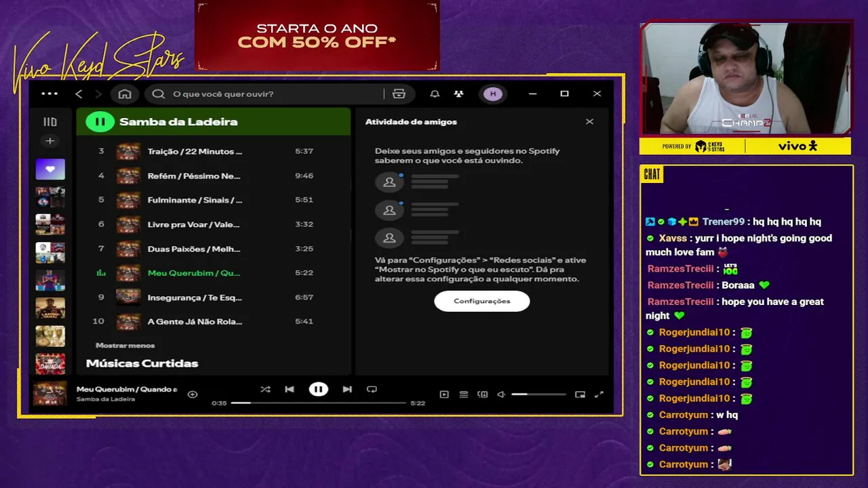Open the queue icon

point(464,394)
